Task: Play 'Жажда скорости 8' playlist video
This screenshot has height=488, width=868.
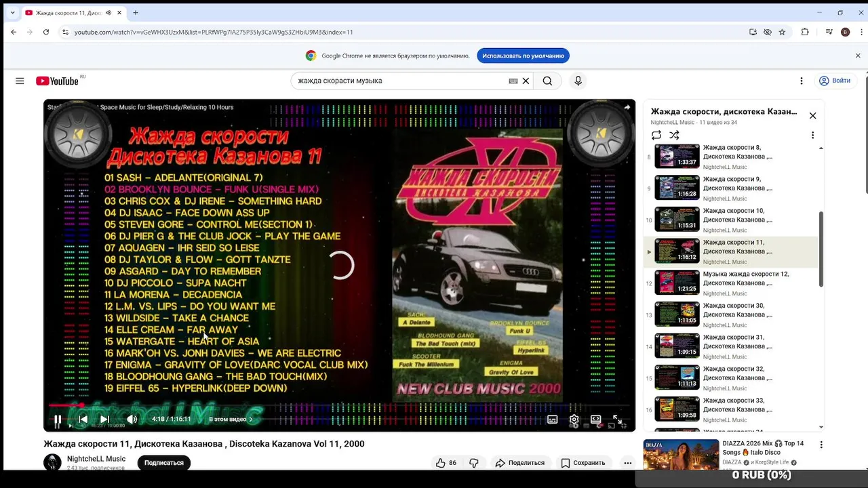Action: click(x=730, y=157)
